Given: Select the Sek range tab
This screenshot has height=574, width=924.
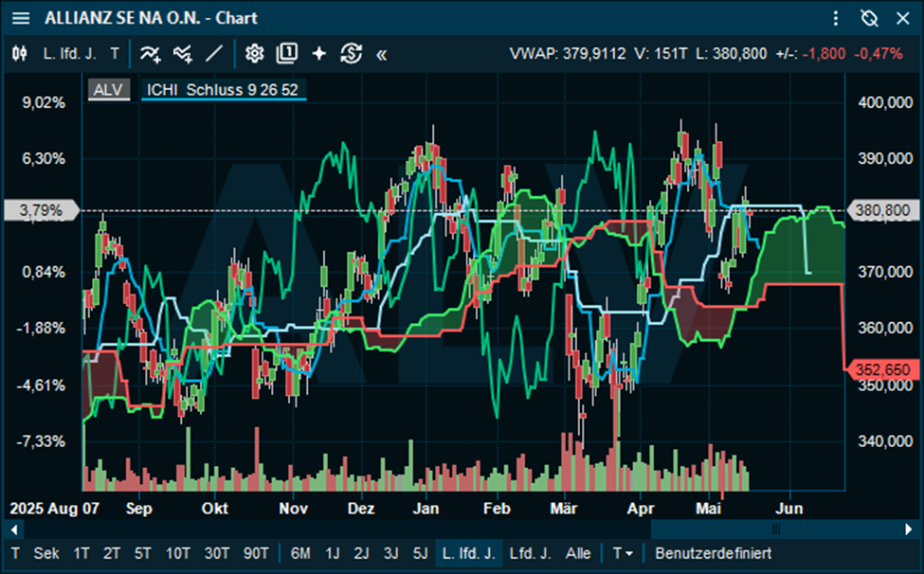Looking at the screenshot, I should tap(46, 553).
